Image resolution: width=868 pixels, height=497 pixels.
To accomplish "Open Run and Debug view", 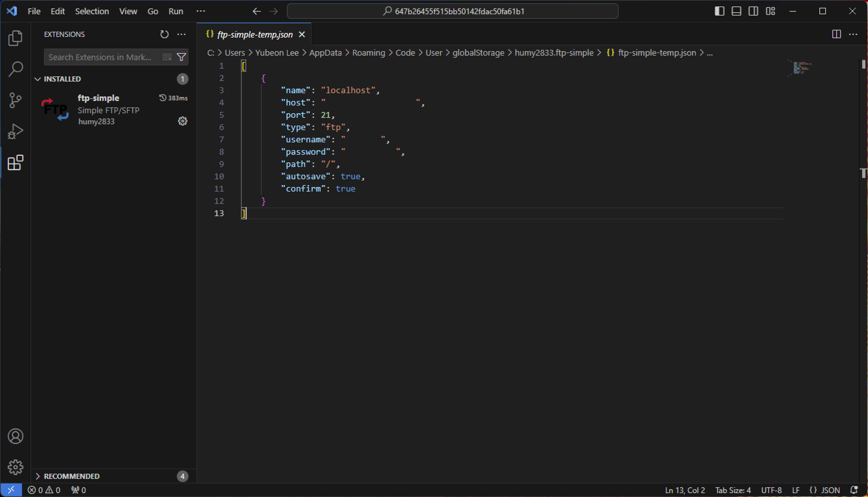I will pos(15,131).
